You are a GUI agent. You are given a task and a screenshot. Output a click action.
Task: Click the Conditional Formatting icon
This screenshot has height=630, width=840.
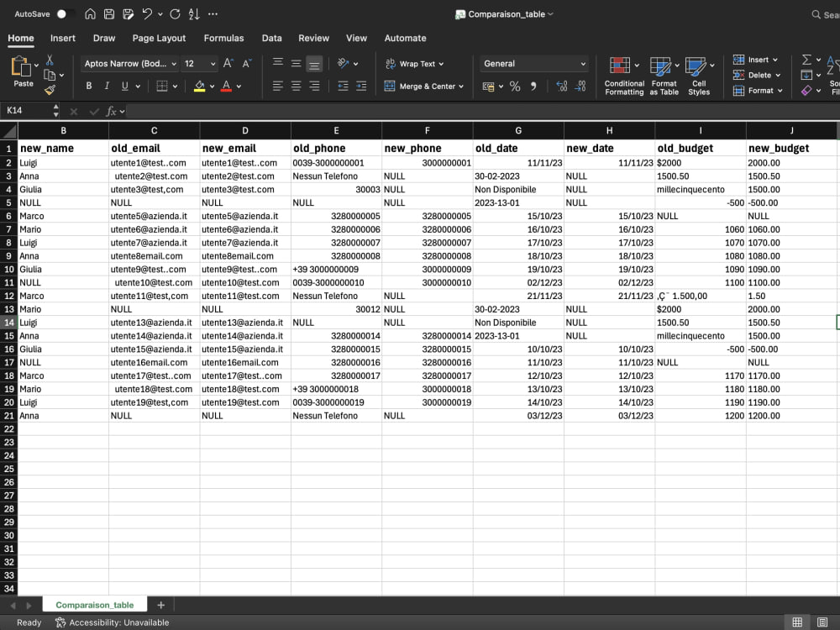click(620, 66)
